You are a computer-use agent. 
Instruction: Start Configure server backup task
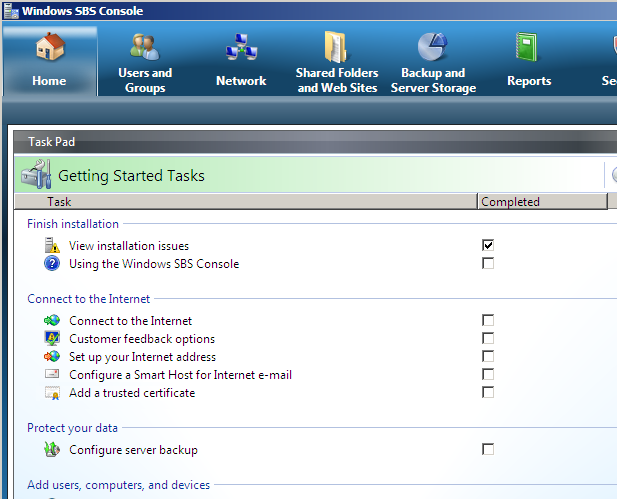pos(133,450)
